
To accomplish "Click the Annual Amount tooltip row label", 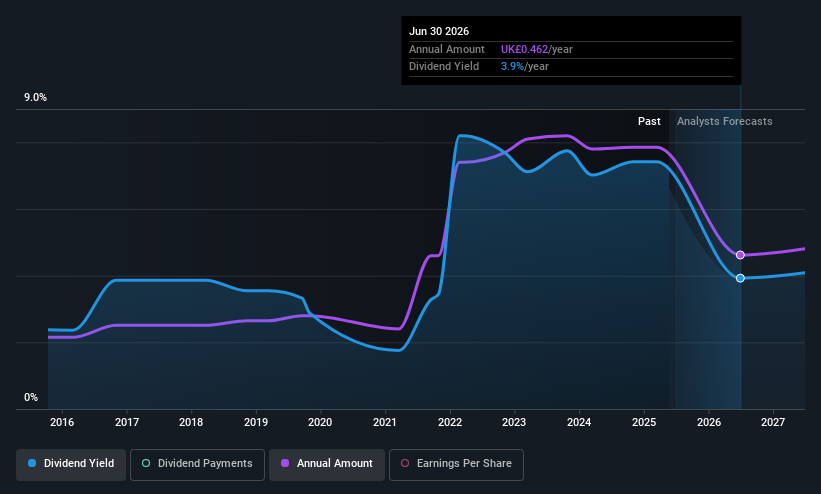I will (447, 49).
